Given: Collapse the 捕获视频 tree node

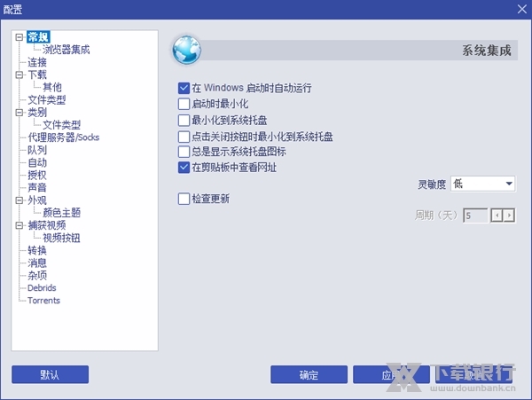Looking at the screenshot, I should (20, 225).
